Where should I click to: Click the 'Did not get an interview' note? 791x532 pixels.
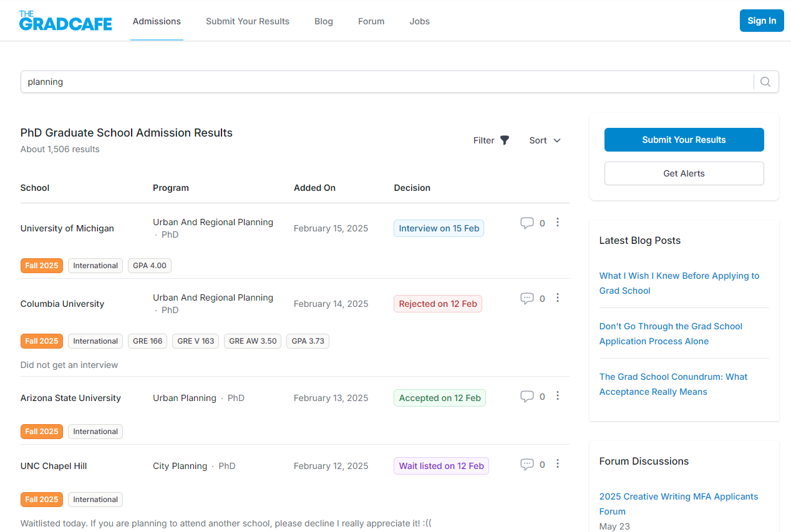point(69,365)
